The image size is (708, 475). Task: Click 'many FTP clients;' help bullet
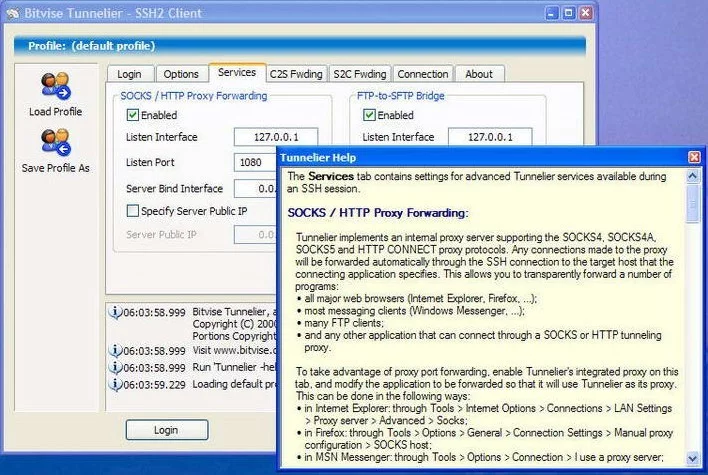tap(344, 323)
